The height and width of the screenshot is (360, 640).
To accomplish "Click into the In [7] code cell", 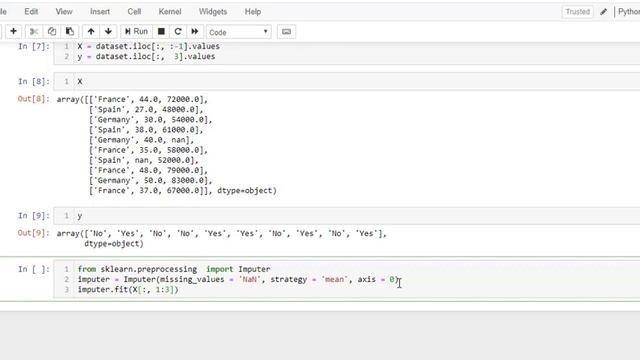I will 347,52.
